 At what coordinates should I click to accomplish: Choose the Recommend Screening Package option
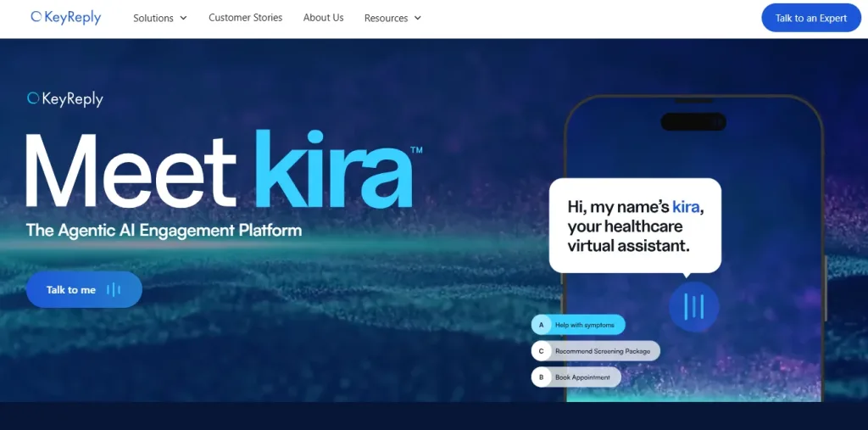[596, 351]
